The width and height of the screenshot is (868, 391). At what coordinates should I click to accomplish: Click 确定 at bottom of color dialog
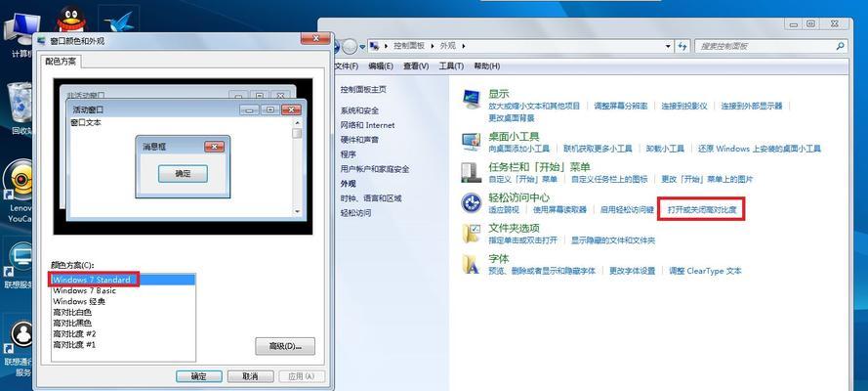pos(199,376)
